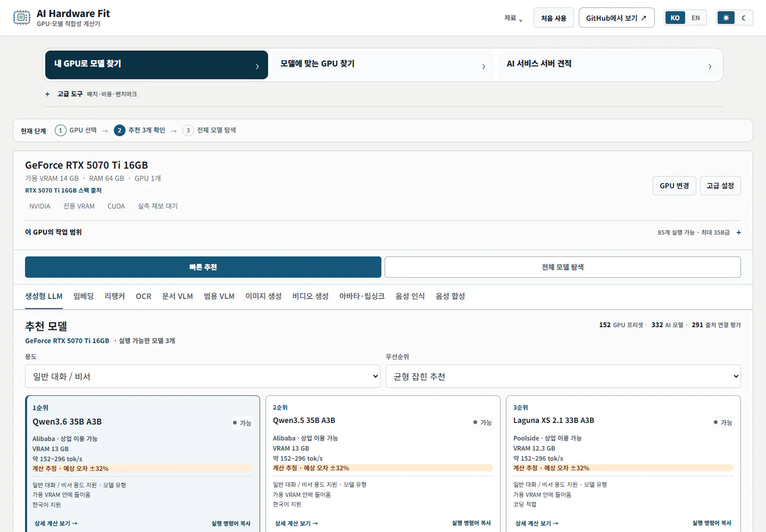The image size is (766, 532).
Task: Expand 이 GPU의 작업 범위 plus icon
Action: tap(738, 232)
